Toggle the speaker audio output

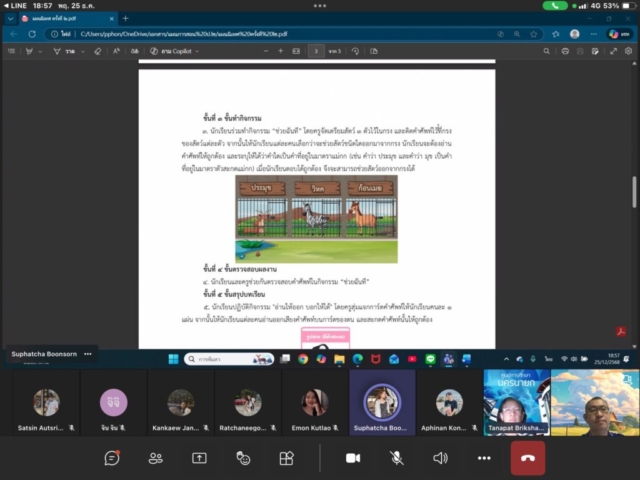(x=440, y=458)
